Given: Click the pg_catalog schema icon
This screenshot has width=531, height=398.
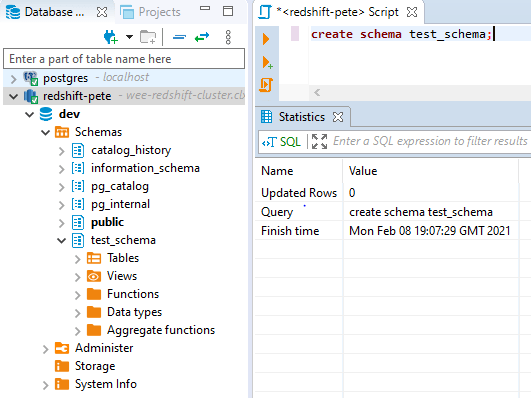Looking at the screenshot, I should pyautogui.click(x=78, y=186).
